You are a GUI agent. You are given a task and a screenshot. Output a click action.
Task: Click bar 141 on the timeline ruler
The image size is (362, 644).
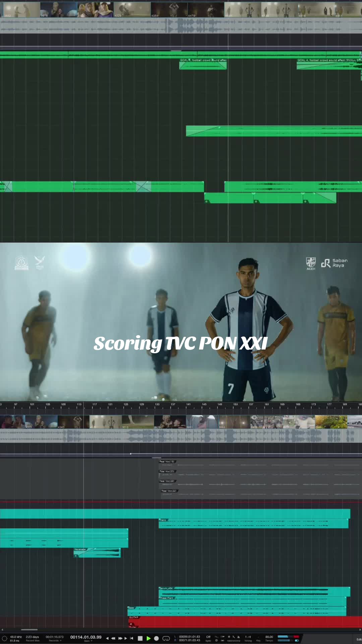click(188, 405)
